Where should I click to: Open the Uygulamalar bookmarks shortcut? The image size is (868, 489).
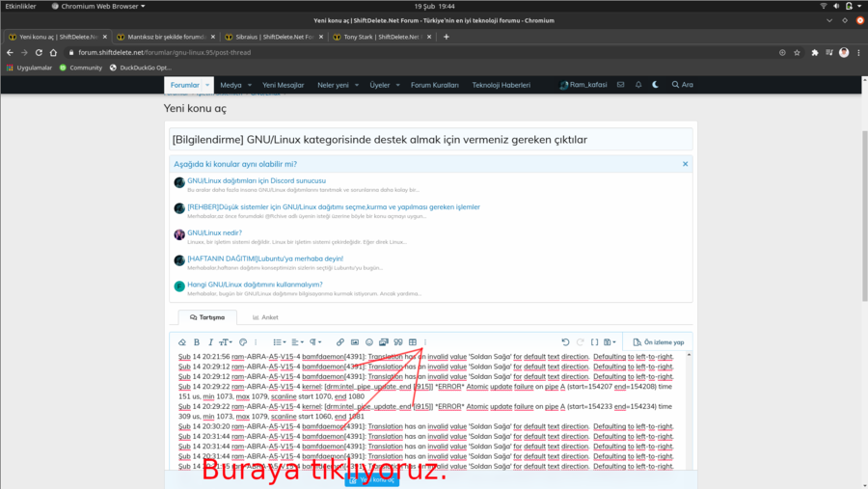[x=29, y=68]
